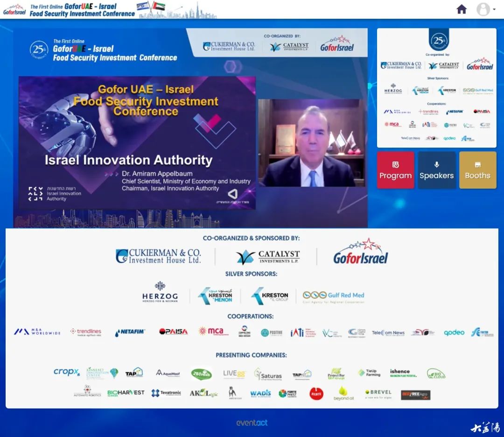The image size is (504, 437).
Task: Click Cukierman logo in the video banner
Action: tap(229, 46)
